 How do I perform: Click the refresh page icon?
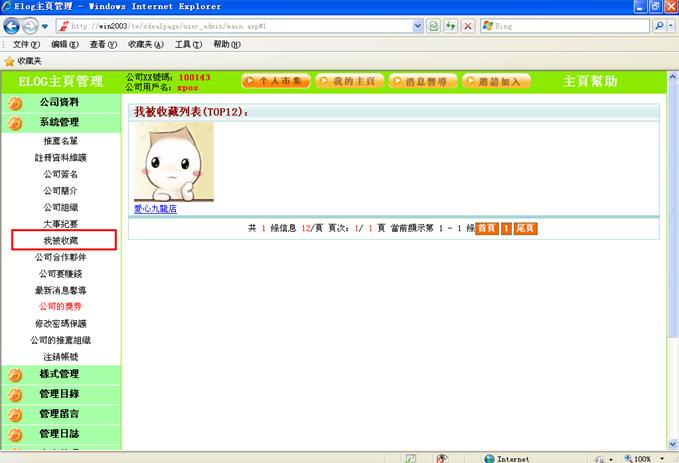tap(450, 25)
